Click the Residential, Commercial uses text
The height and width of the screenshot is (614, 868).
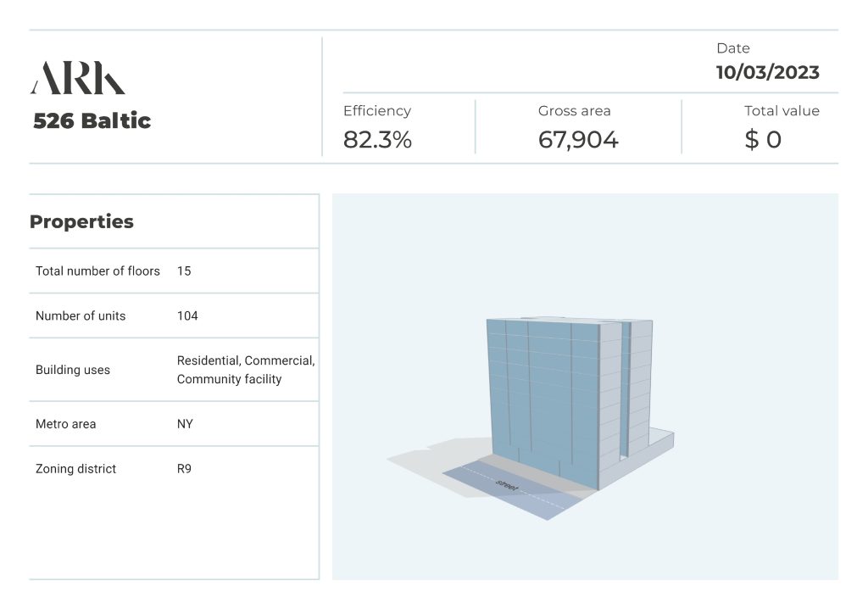tap(245, 361)
